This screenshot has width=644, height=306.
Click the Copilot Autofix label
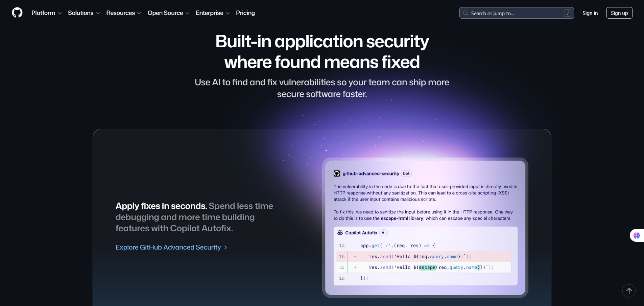(361, 233)
